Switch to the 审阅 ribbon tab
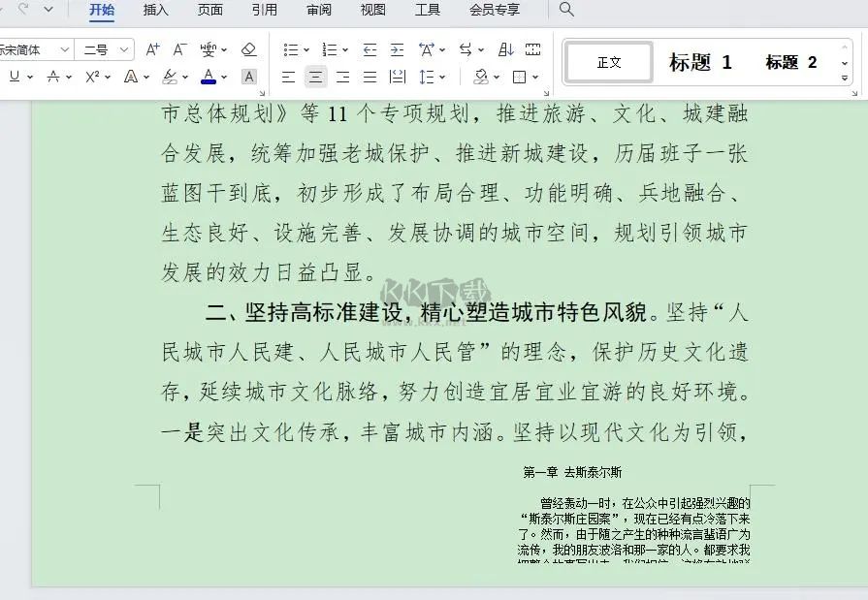This screenshot has height=600, width=868. [317, 11]
